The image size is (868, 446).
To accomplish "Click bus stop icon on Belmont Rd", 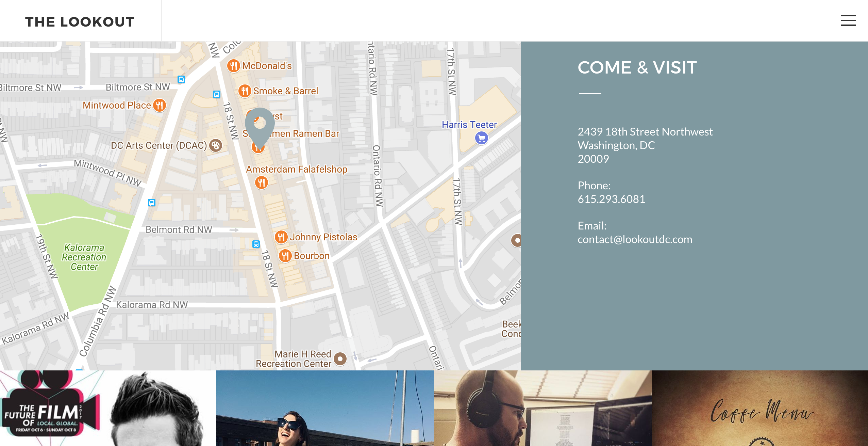I will tap(256, 244).
